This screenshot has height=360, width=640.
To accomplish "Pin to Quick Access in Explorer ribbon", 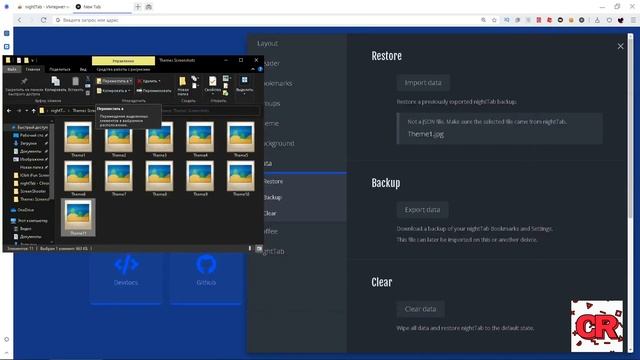I will click(24, 86).
